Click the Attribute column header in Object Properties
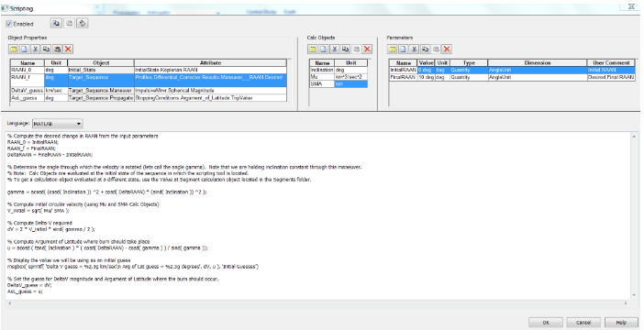Screen dimensions: 644x330 click(210, 63)
